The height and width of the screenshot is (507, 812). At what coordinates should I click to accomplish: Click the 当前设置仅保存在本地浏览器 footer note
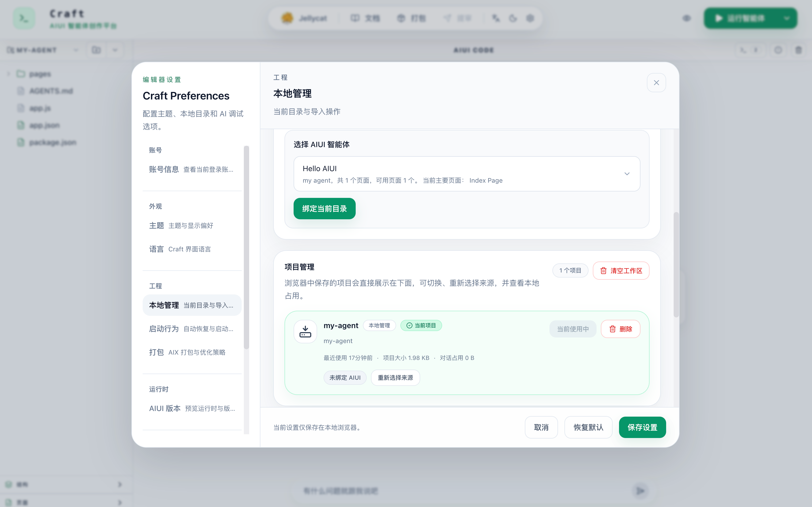(317, 428)
